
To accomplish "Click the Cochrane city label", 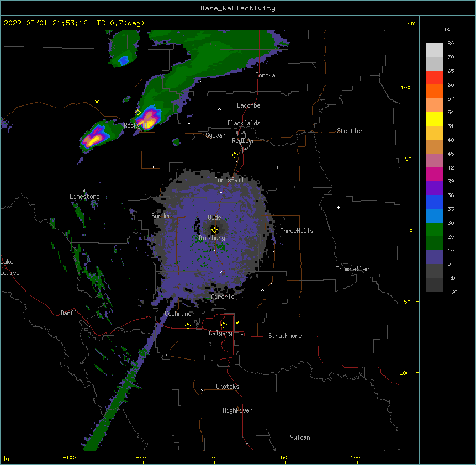I will pyautogui.click(x=178, y=314).
